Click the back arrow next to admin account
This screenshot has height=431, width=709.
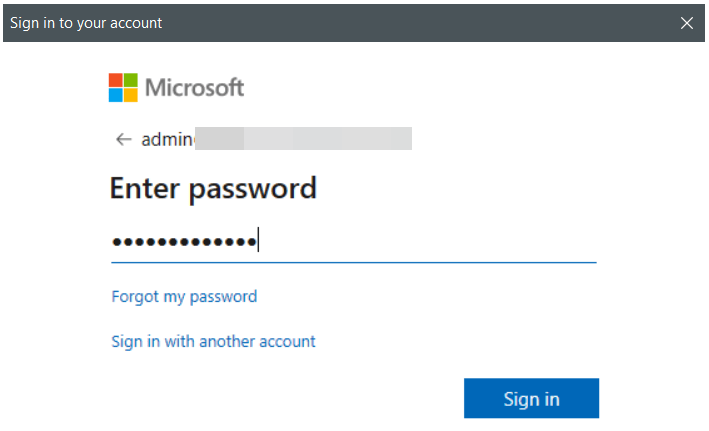(x=124, y=139)
